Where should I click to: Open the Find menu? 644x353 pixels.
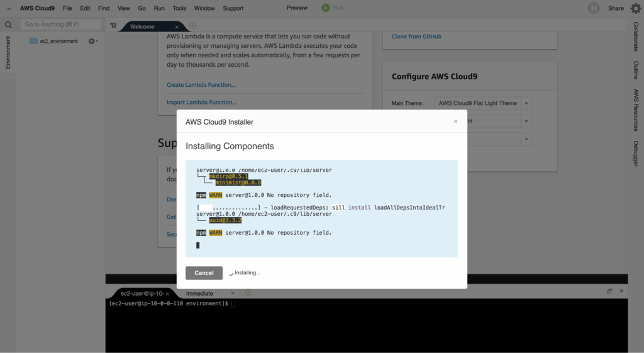104,8
